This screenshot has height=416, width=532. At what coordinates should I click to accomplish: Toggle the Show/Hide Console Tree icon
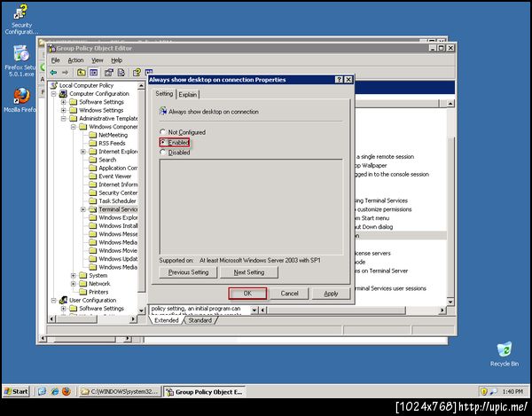tap(93, 72)
